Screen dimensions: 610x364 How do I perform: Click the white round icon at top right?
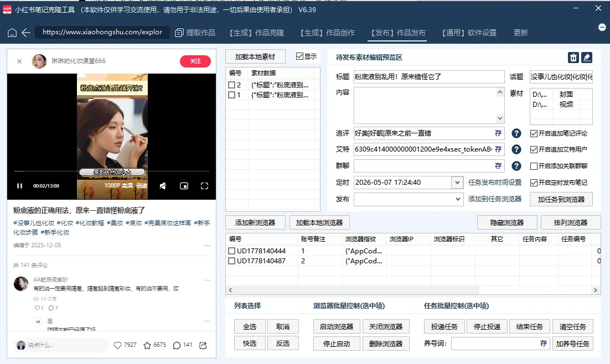(x=602, y=27)
